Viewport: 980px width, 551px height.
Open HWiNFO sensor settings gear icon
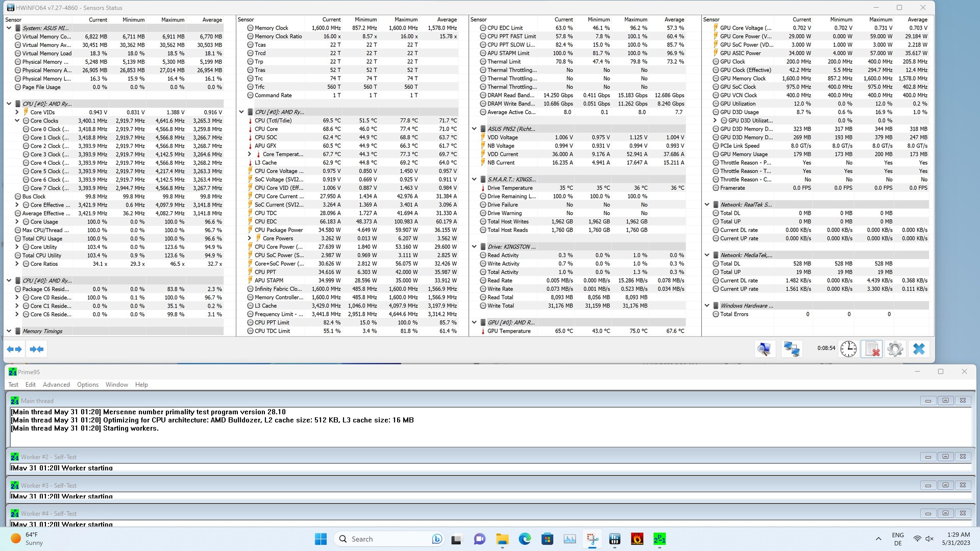coord(895,349)
